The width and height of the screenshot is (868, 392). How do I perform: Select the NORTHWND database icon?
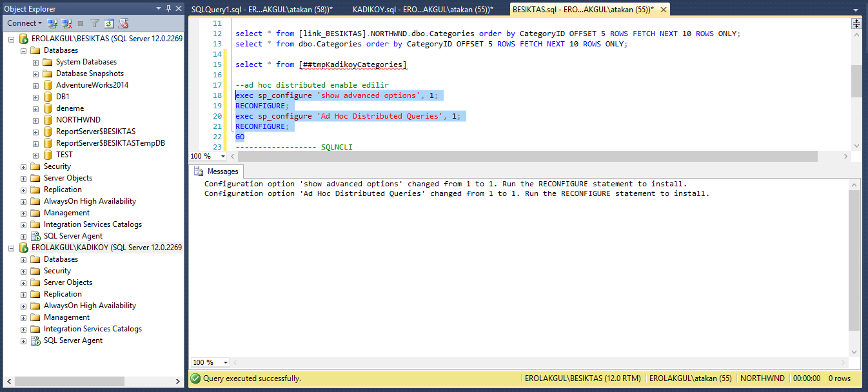[48, 120]
